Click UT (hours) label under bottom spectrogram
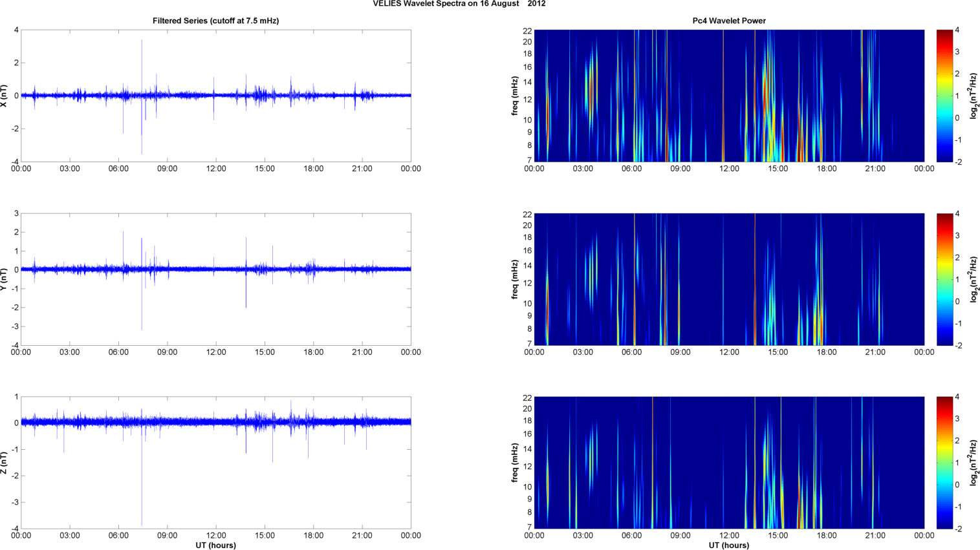Screen dimensions: 980x550 pos(728,545)
